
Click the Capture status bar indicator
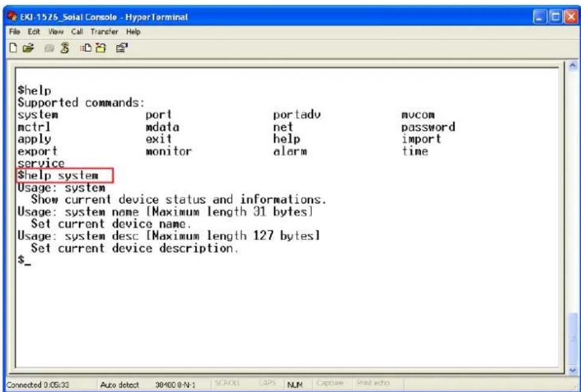coord(329,383)
